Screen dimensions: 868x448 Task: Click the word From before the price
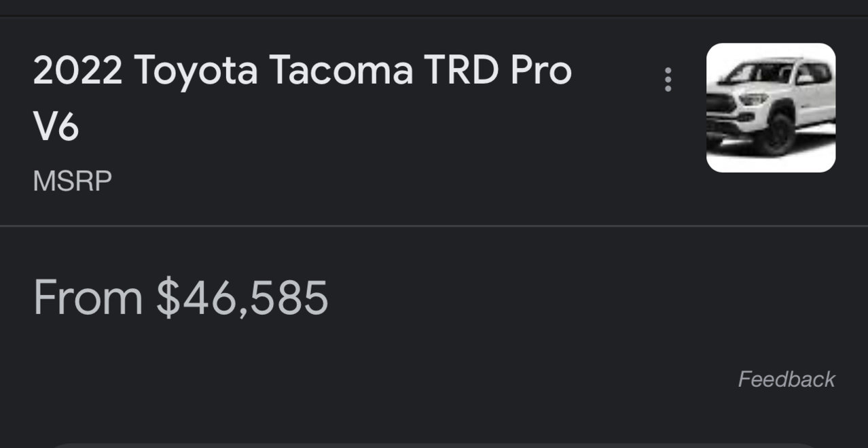click(88, 297)
